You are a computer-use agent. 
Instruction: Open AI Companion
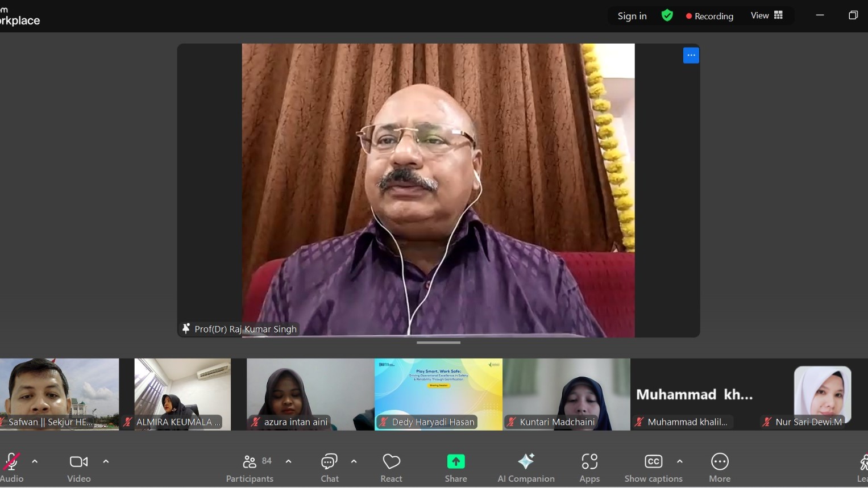(x=526, y=468)
